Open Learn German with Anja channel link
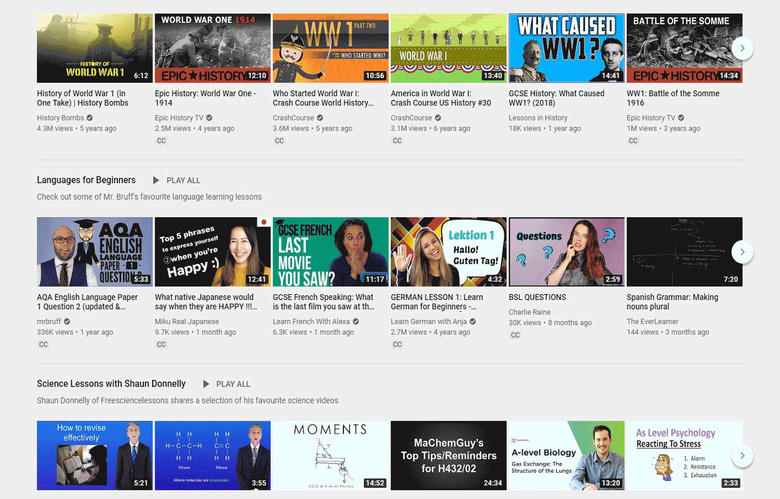This screenshot has width=780, height=499. (x=428, y=321)
